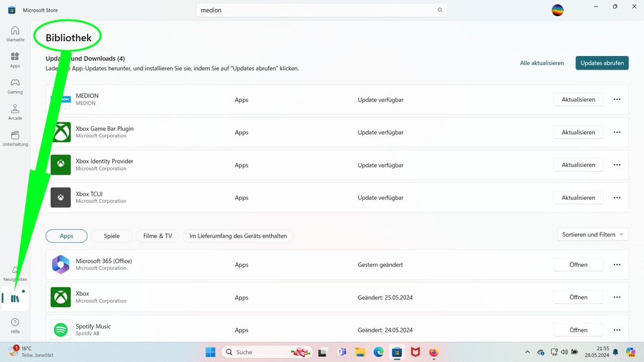Open volume control in system tray

pyautogui.click(x=564, y=352)
